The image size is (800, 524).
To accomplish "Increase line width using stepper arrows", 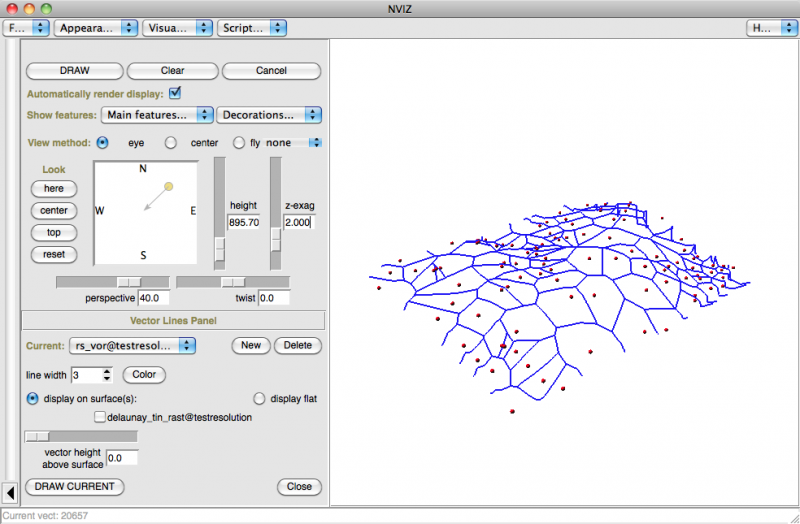I will (107, 370).
